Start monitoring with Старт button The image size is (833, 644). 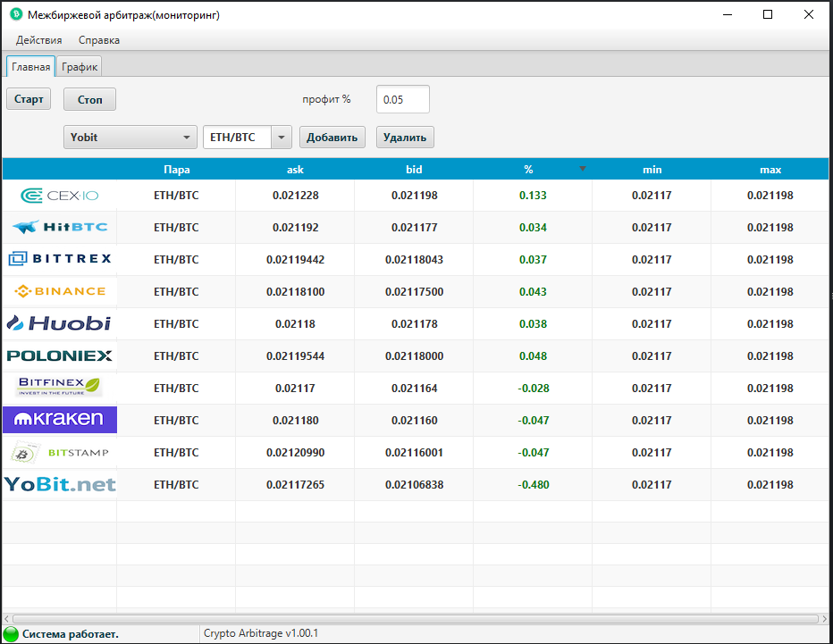click(29, 99)
